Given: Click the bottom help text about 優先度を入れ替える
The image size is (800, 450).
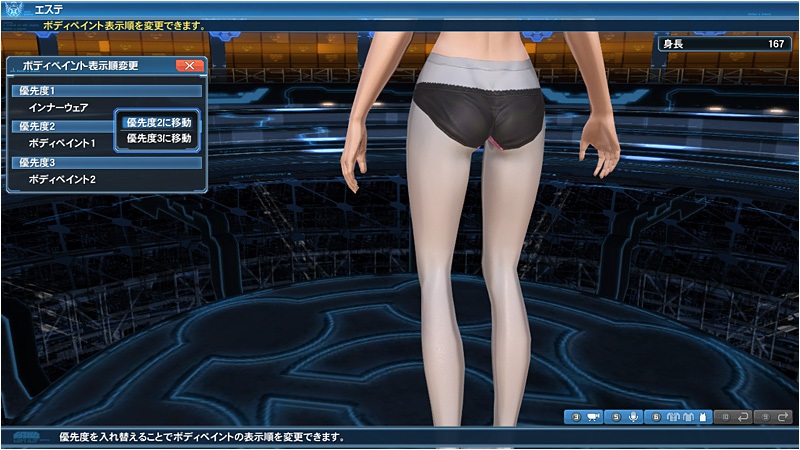Looking at the screenshot, I should coord(202,437).
